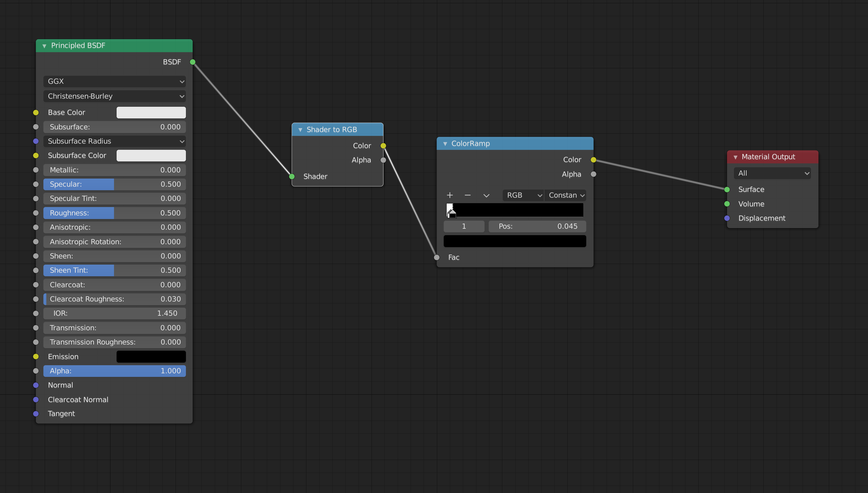
Task: Open the Constant interpolation dropdown
Action: [565, 195]
